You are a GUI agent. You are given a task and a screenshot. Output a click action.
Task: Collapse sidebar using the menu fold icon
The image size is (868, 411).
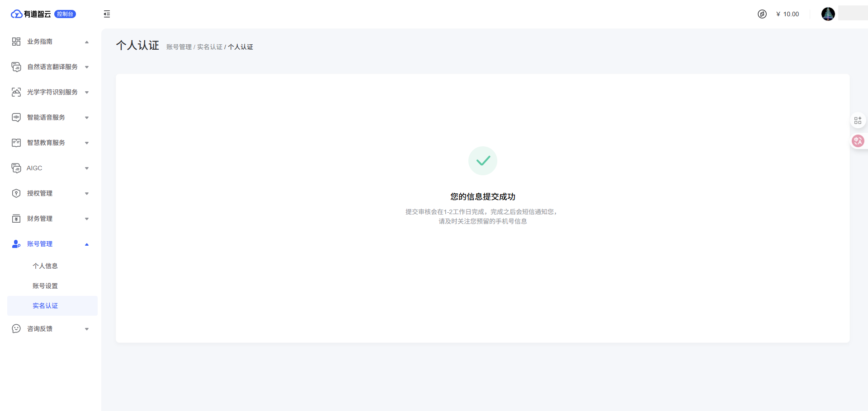(x=107, y=14)
